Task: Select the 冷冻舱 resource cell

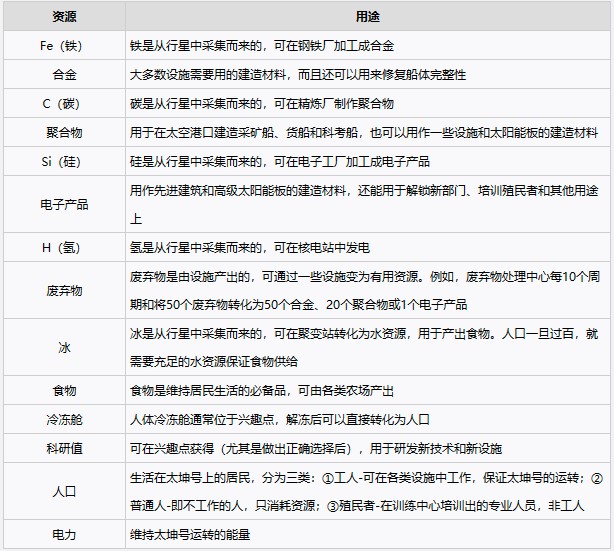Action: [x=64, y=419]
